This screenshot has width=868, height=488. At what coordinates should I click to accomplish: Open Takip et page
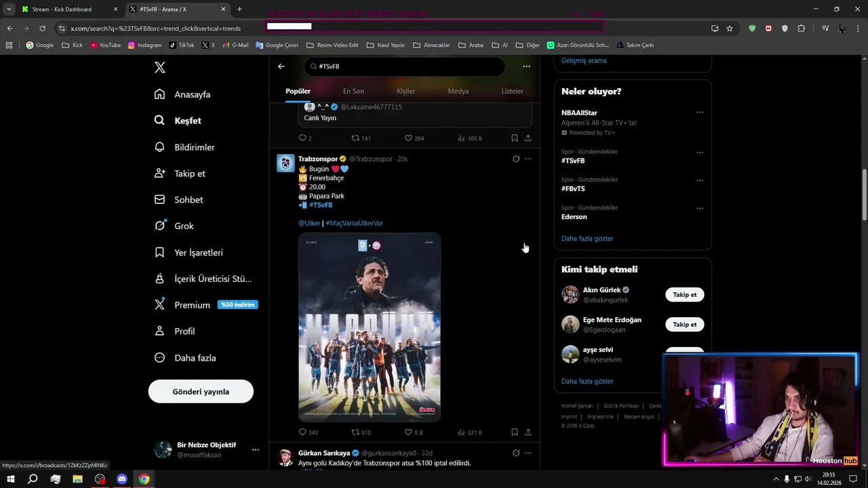click(x=180, y=174)
